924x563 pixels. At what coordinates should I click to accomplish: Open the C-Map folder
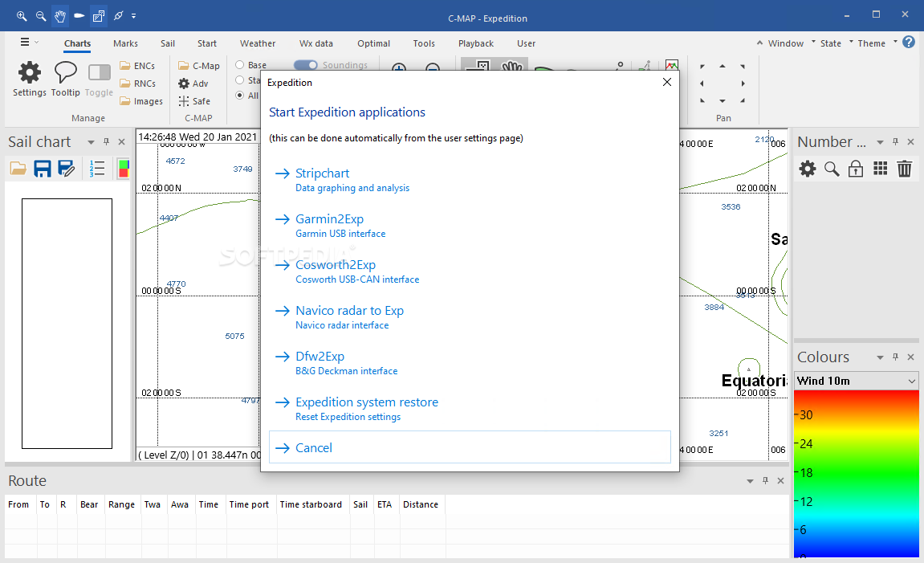click(x=199, y=66)
